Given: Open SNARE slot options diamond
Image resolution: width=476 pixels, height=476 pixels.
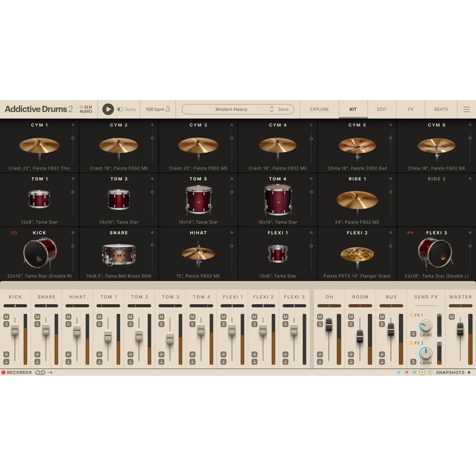Looking at the screenshot, I should (x=152, y=233).
